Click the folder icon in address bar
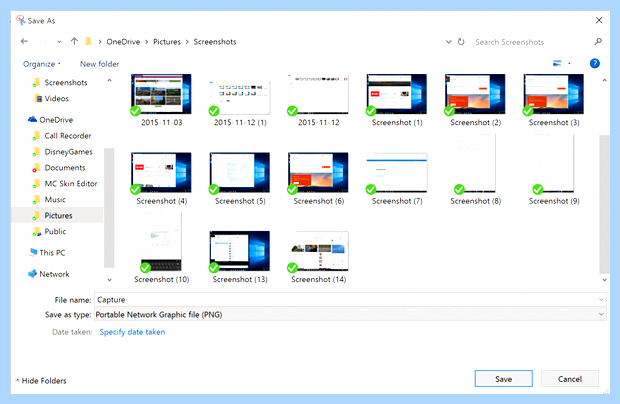This screenshot has width=620, height=404. click(x=88, y=42)
